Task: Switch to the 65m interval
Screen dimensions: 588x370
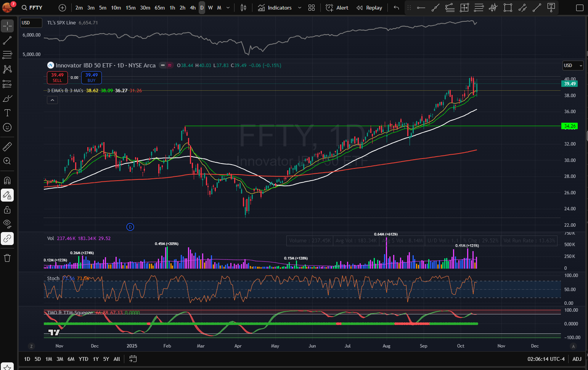Action: pyautogui.click(x=160, y=8)
